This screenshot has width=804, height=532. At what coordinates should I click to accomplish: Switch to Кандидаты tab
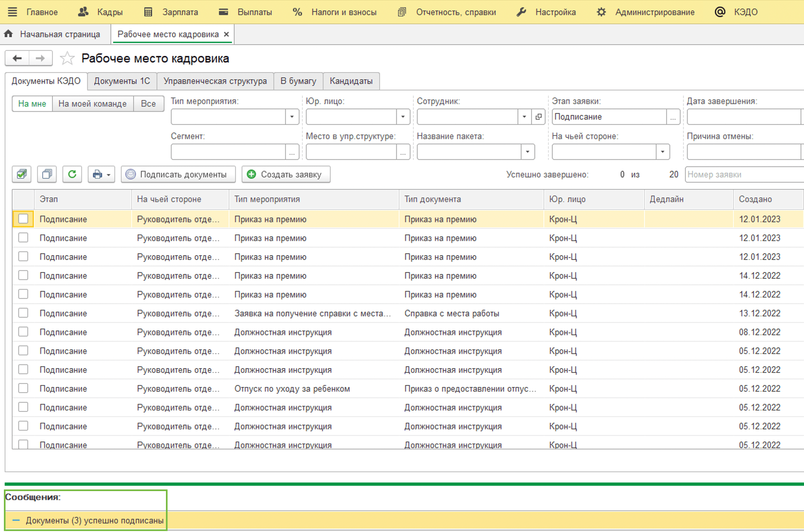coord(351,81)
